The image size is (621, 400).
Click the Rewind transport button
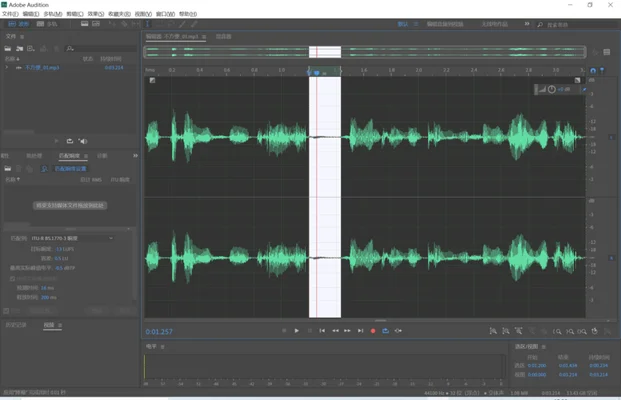click(335, 331)
